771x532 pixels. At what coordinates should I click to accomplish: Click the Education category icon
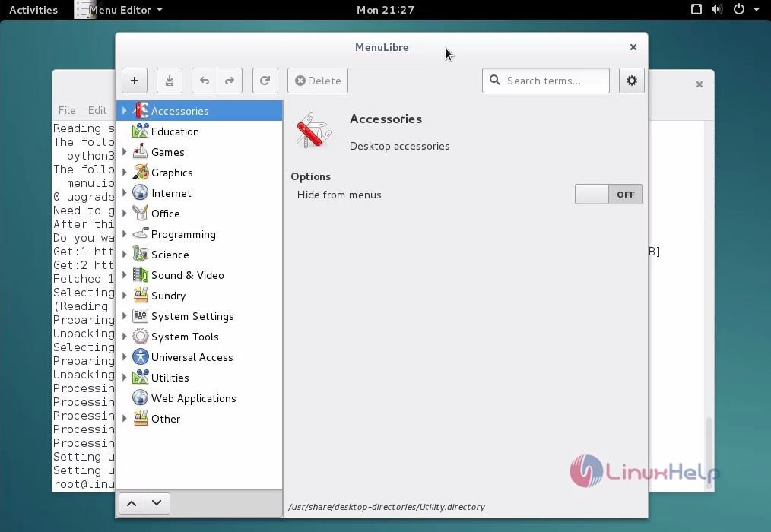tap(141, 131)
